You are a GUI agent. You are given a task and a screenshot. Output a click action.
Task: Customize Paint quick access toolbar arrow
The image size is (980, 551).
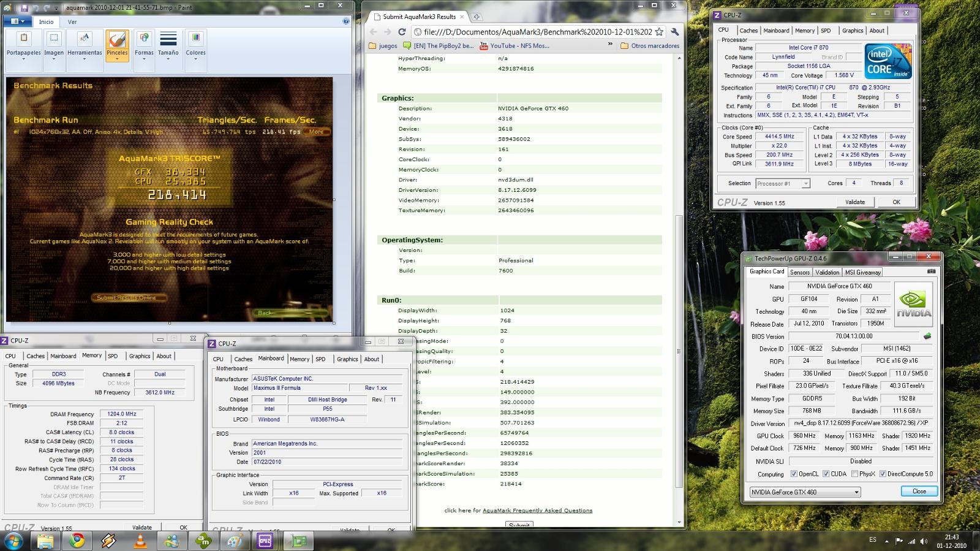[56, 8]
